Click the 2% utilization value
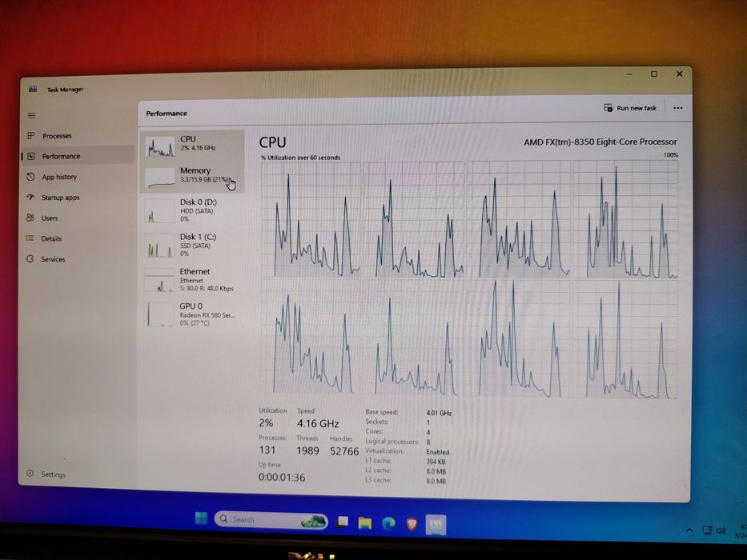 [266, 423]
